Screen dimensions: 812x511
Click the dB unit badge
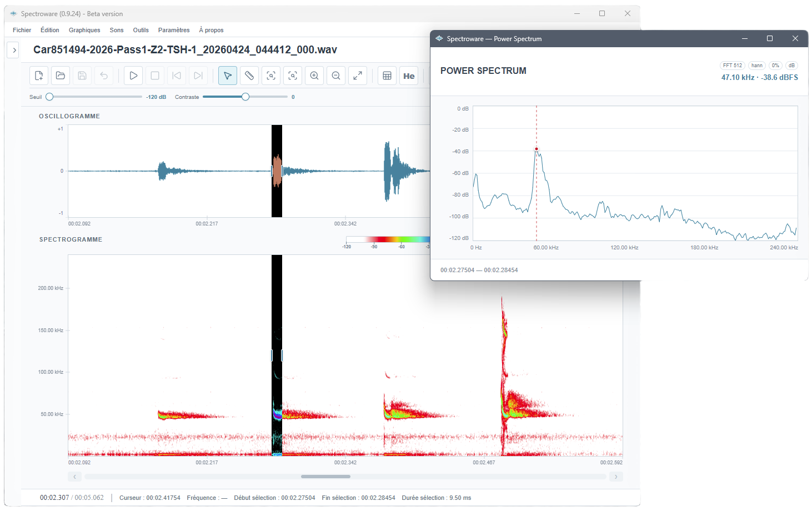[791, 66]
